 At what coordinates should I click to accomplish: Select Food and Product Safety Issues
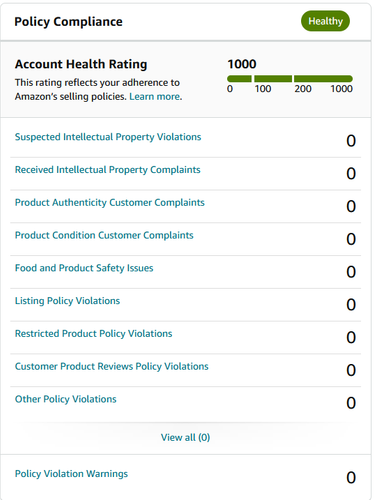pos(84,268)
